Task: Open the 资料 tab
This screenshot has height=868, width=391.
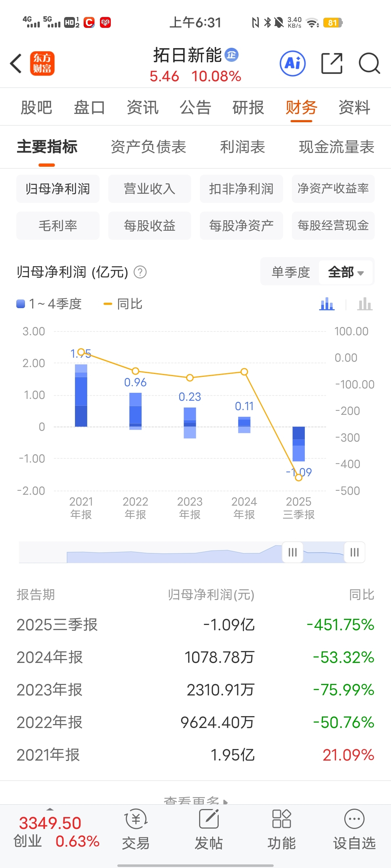Action: 354,107
